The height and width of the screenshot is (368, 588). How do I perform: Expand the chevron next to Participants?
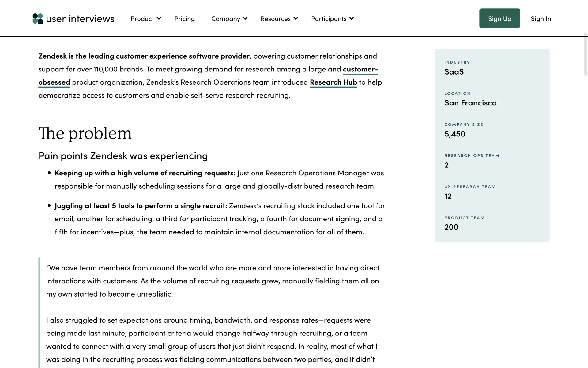[352, 18]
